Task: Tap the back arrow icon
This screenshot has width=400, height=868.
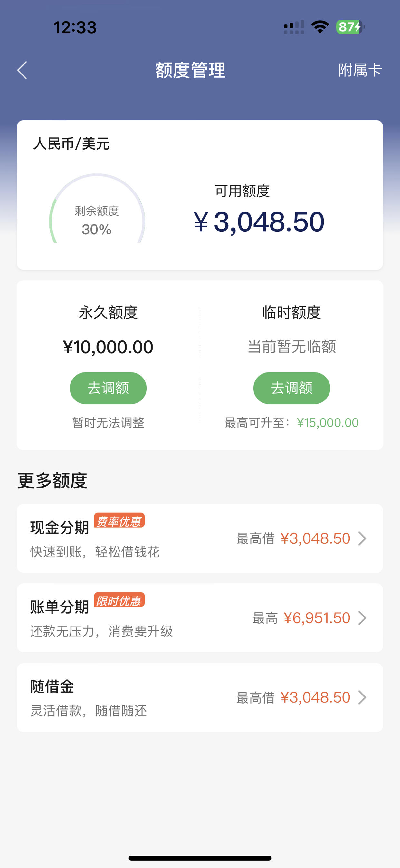Action: pyautogui.click(x=22, y=70)
